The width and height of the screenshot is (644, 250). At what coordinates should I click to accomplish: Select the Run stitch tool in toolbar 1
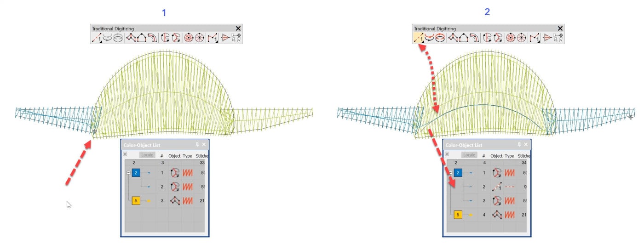click(x=97, y=38)
